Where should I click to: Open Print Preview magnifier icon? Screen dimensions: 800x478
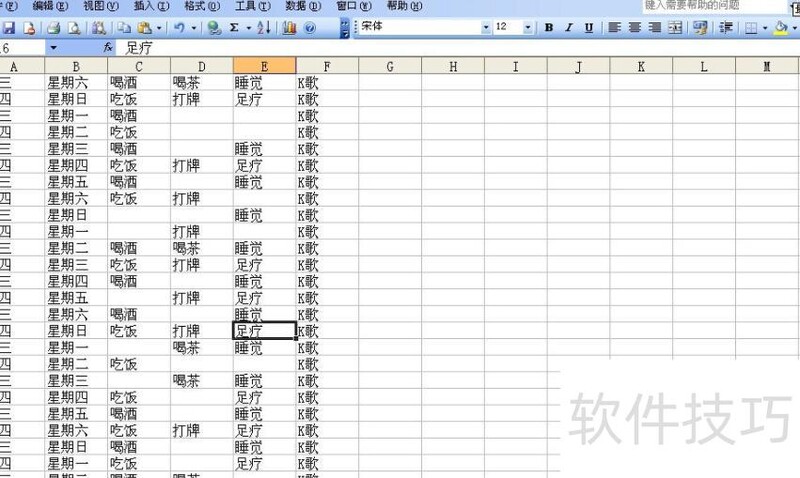point(74,28)
